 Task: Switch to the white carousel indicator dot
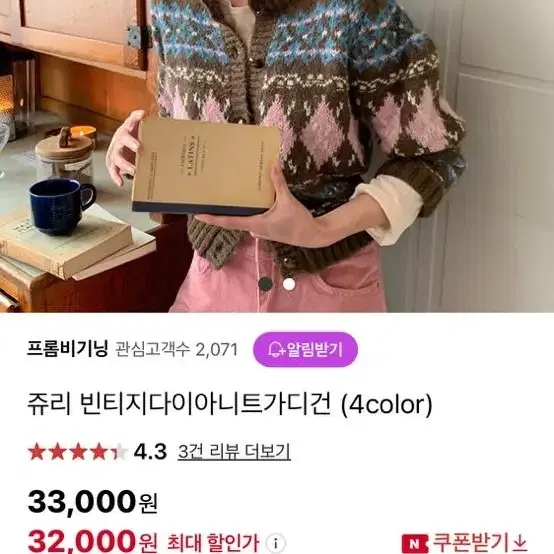[289, 284]
